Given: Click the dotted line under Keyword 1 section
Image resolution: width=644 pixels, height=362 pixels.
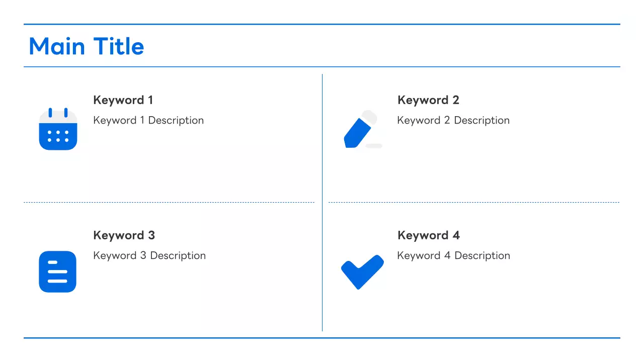Looking at the screenshot, I should click(169, 203).
